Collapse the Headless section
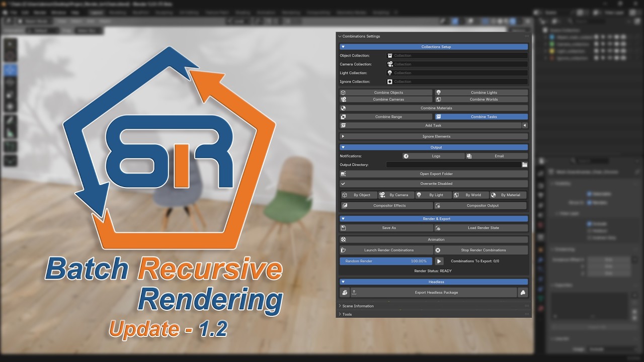 point(434,282)
